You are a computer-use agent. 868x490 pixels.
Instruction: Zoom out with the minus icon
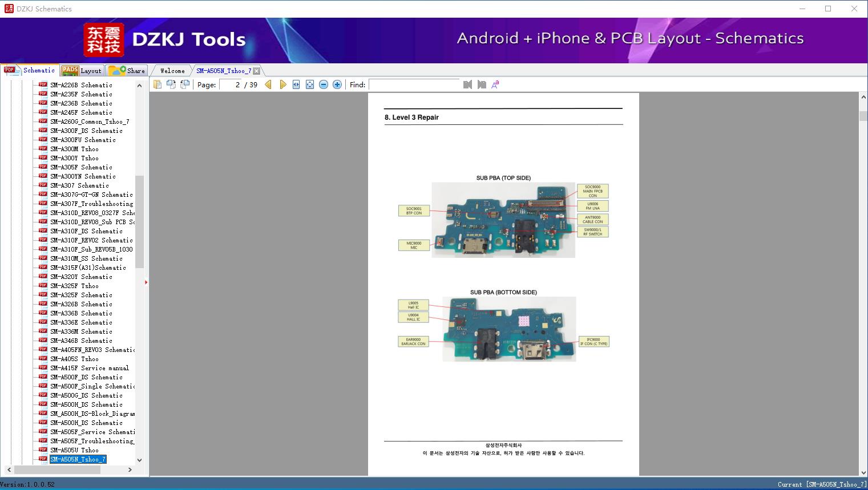coord(324,84)
